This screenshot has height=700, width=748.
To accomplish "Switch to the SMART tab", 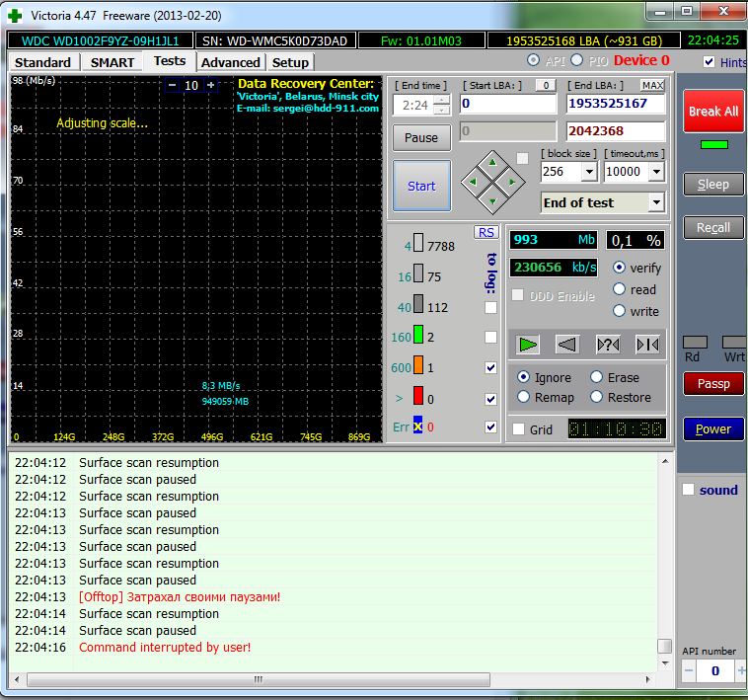I will [x=112, y=62].
